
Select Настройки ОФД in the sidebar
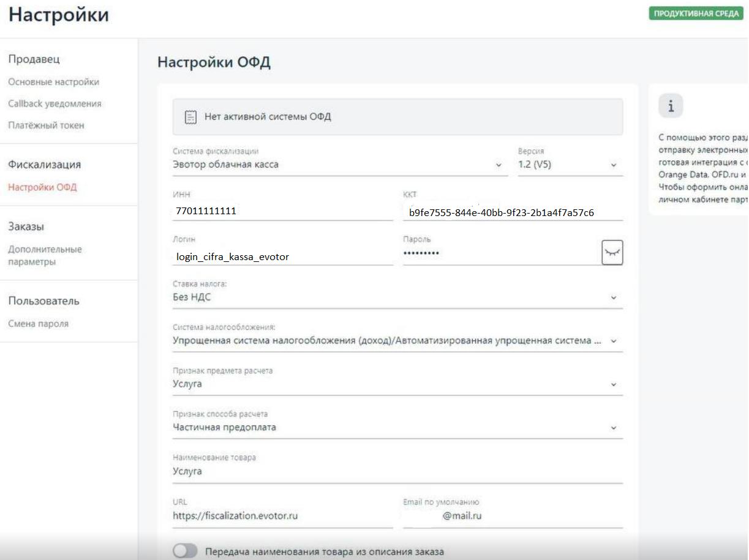point(42,187)
